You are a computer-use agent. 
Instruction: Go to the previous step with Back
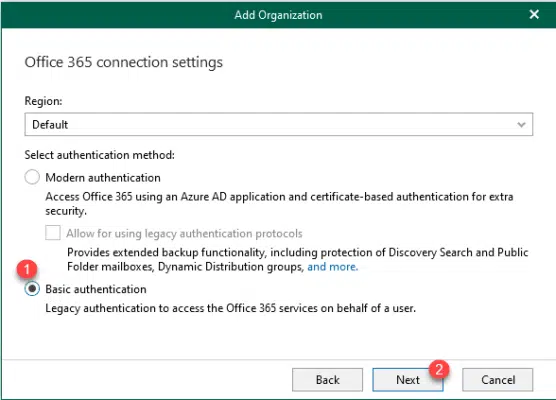(327, 380)
